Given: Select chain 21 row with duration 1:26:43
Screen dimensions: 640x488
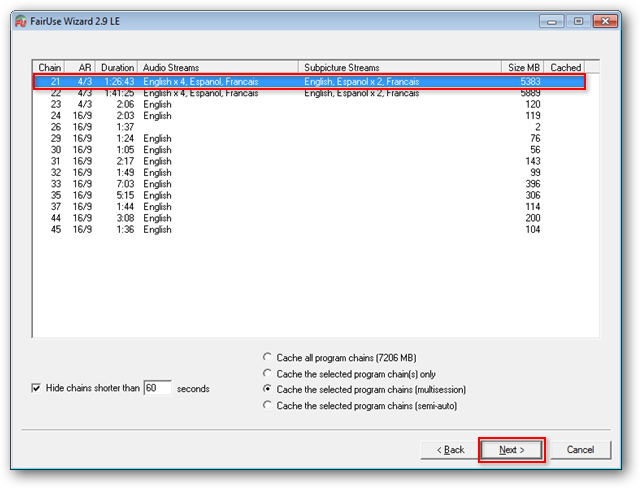Looking at the screenshot, I should click(309, 82).
